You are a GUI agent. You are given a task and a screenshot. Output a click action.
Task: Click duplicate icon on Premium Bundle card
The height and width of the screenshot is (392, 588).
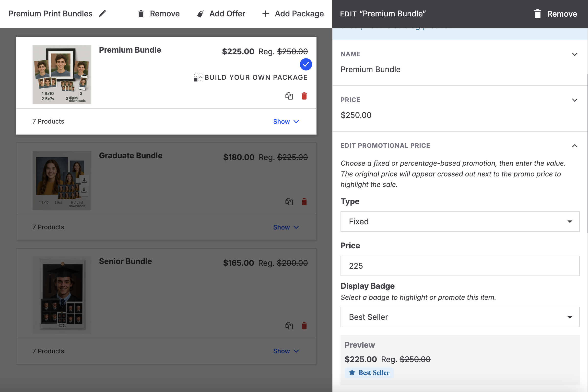point(289,96)
